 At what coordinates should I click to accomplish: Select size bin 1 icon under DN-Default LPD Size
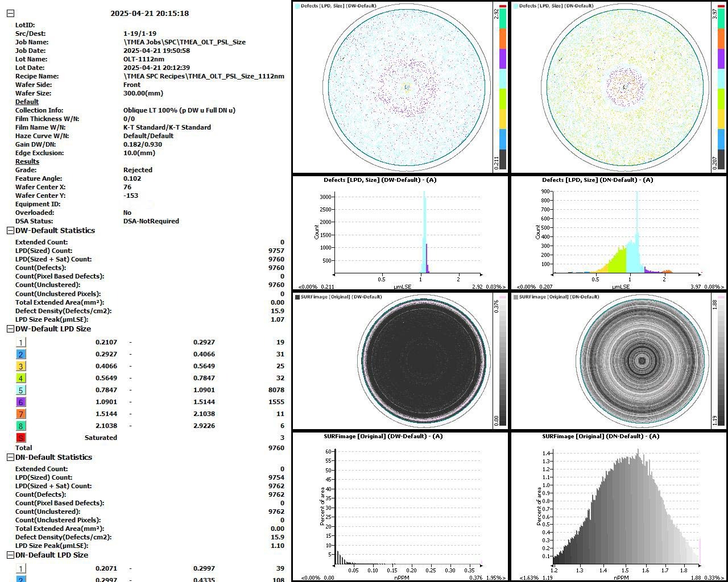[22, 568]
